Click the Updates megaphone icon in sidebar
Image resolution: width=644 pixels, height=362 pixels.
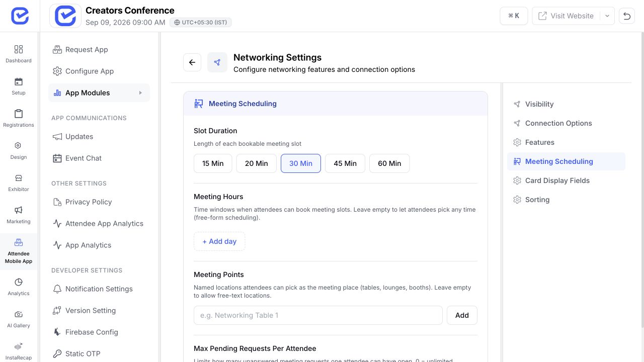pos(57,137)
